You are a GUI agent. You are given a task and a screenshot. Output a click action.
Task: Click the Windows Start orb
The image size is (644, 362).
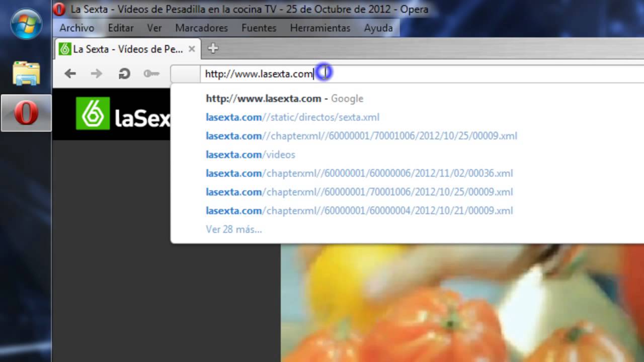pos(26,23)
